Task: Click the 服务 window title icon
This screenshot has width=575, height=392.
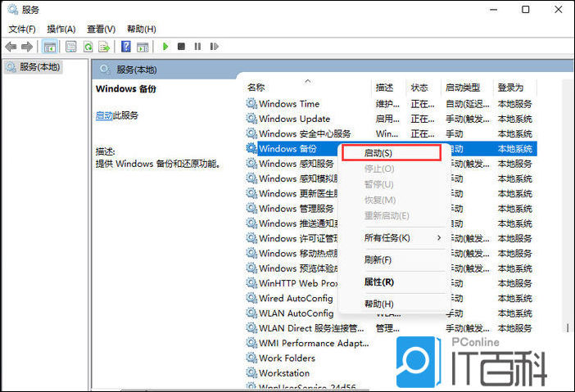Action: pos(12,9)
